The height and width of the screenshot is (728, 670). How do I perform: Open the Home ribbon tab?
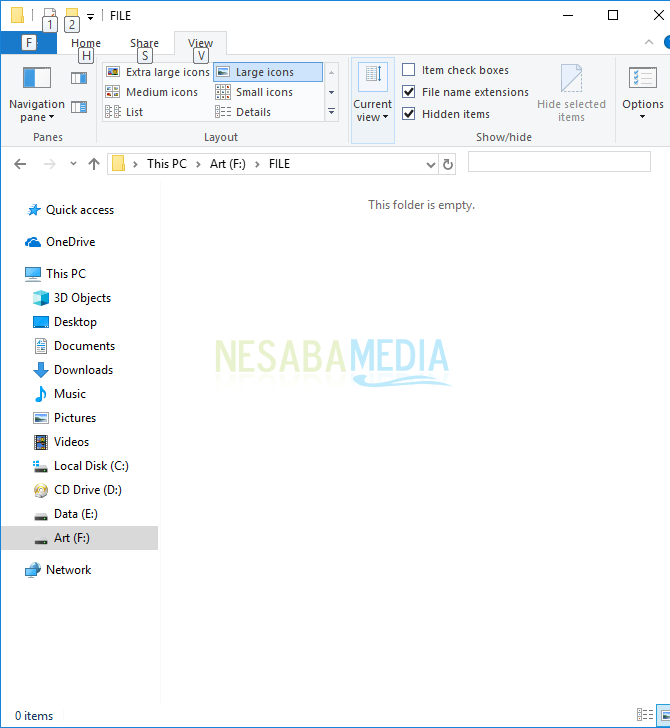(x=86, y=43)
